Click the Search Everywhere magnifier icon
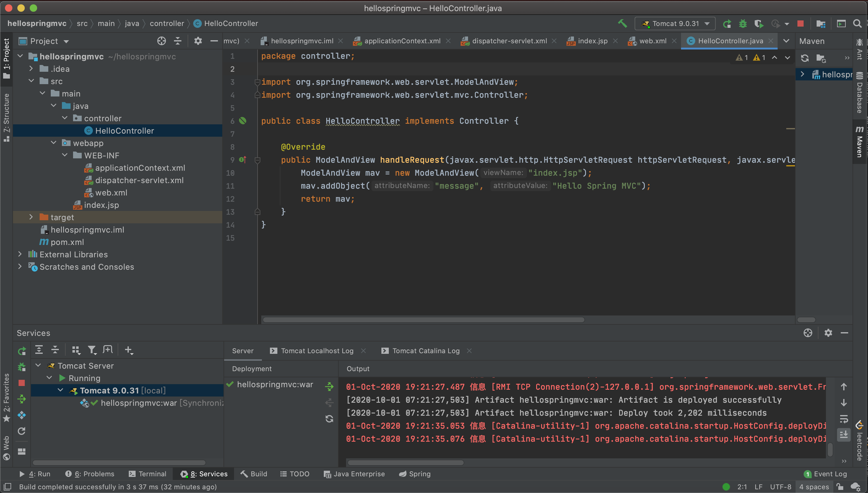 [857, 24]
